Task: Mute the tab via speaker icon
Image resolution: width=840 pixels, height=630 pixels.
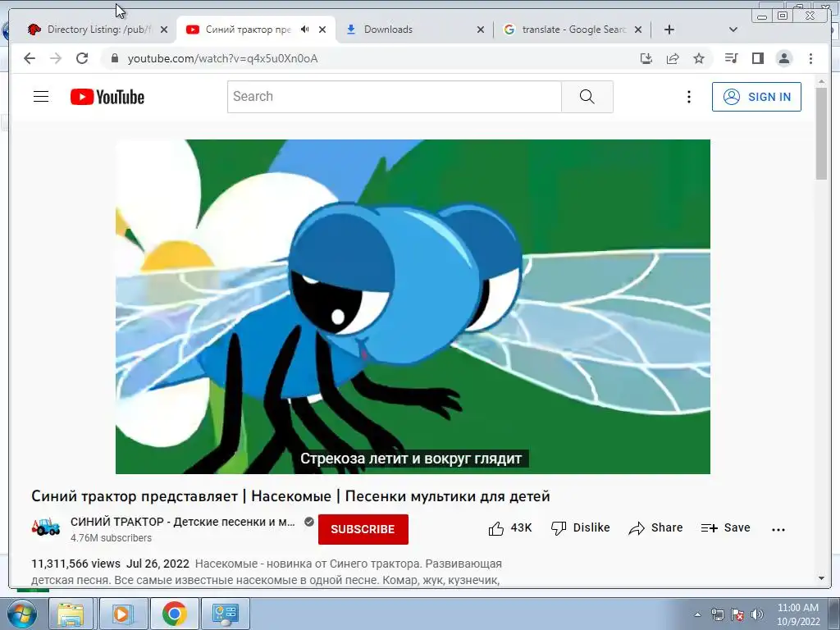Action: click(305, 30)
